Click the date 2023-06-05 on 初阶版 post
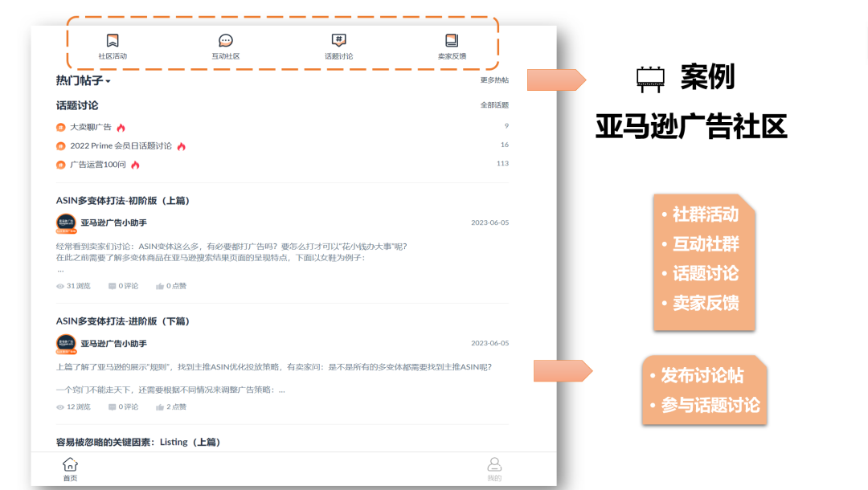 [490, 223]
